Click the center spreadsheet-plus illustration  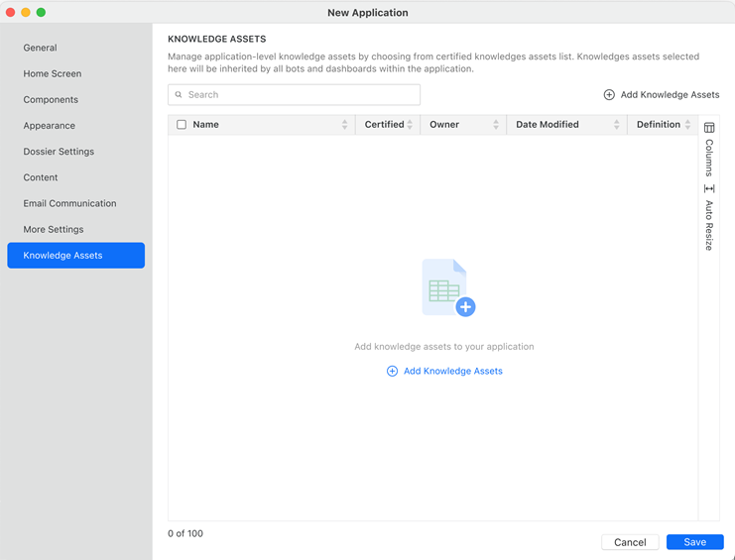tap(447, 288)
